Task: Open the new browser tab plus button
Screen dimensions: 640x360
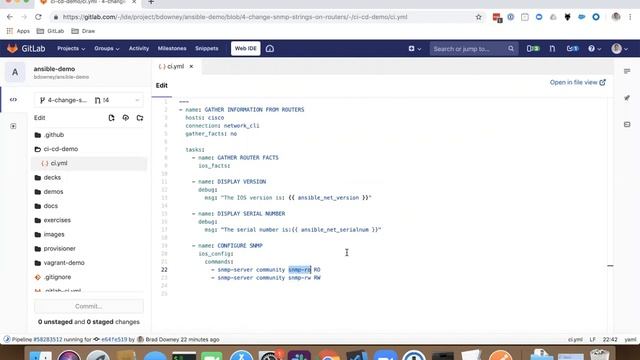Action: point(151,2)
